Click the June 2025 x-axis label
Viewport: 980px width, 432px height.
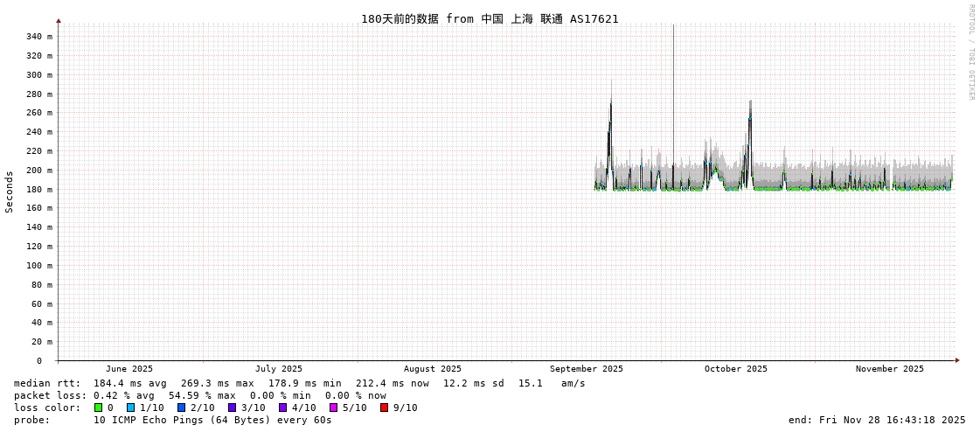[129, 369]
